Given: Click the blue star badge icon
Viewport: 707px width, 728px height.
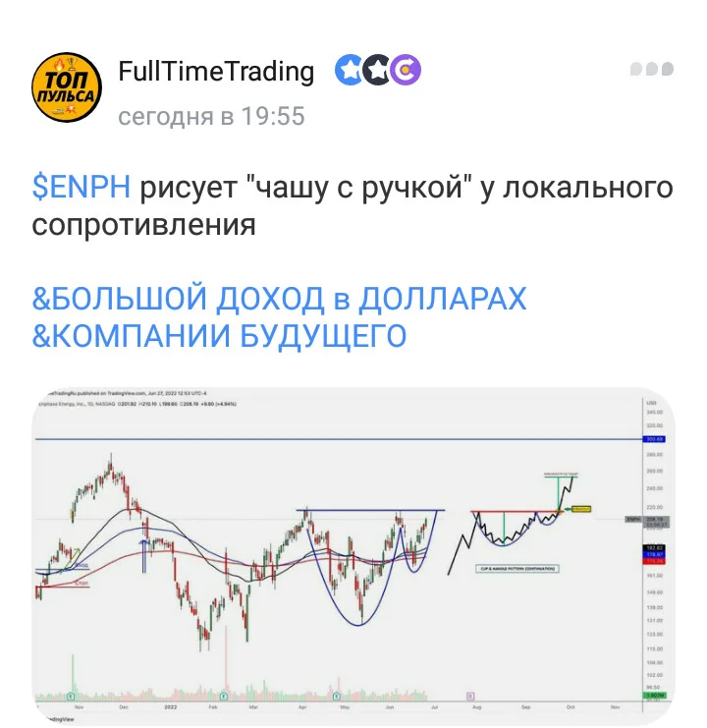Looking at the screenshot, I should click(x=349, y=70).
